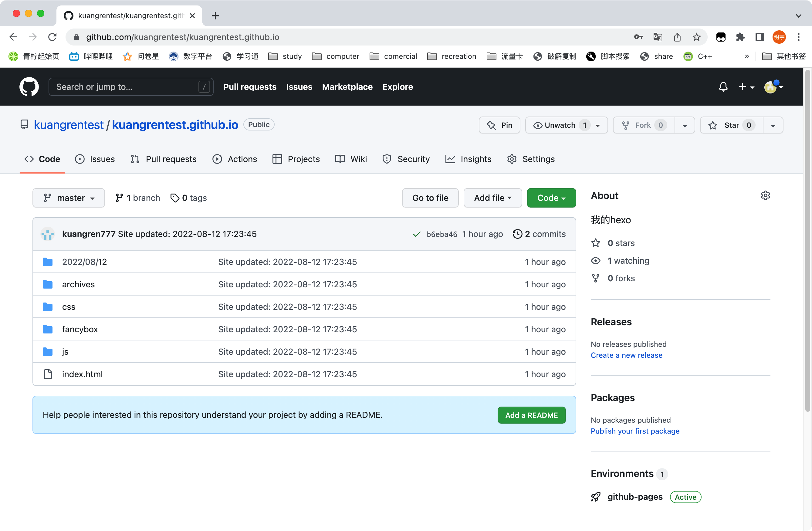Viewport: 812px width, 531px height.
Task: Open the notifications bell
Action: click(x=723, y=87)
